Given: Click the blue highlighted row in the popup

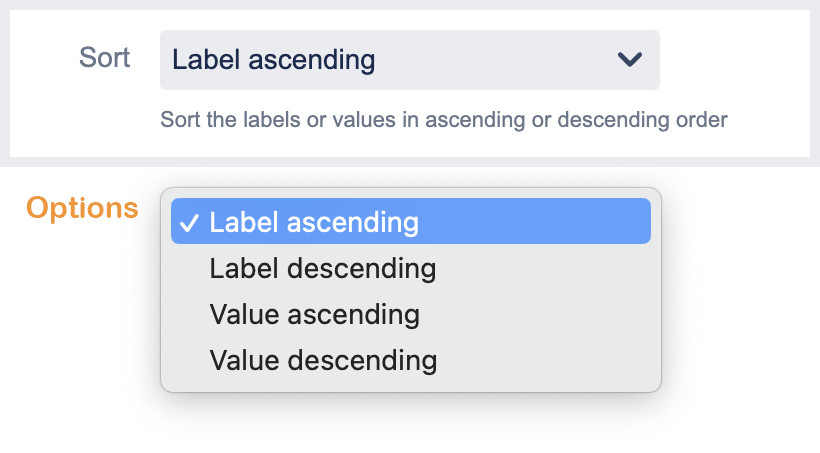Looking at the screenshot, I should click(x=410, y=221).
